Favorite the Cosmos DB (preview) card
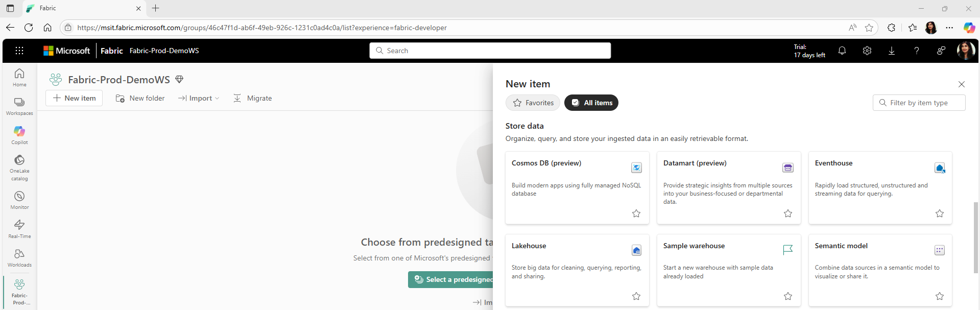980x310 pixels. [636, 213]
